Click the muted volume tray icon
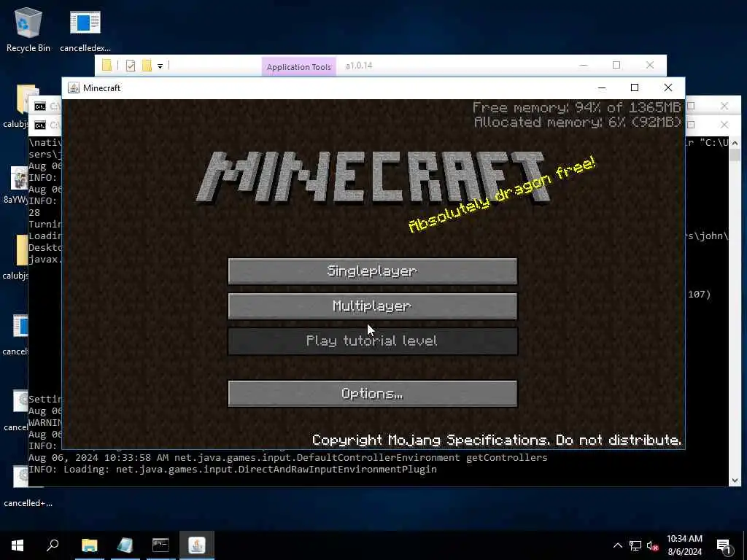 pyautogui.click(x=653, y=545)
